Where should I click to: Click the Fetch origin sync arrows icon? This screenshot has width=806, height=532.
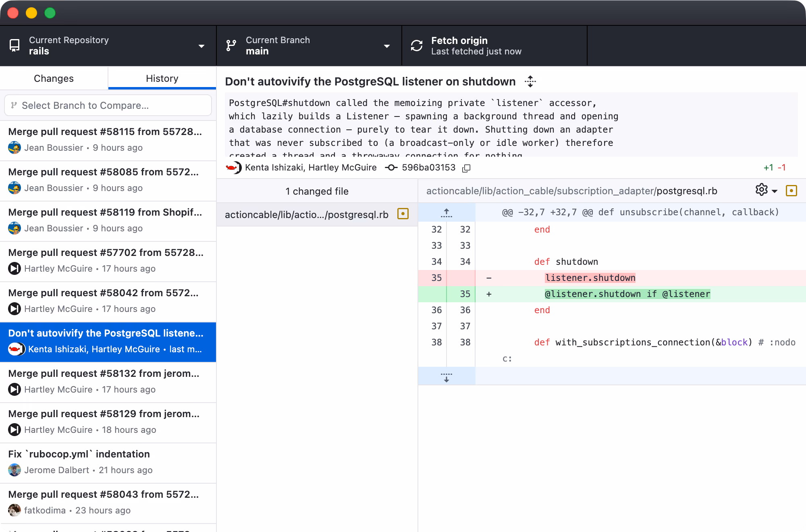coord(417,46)
